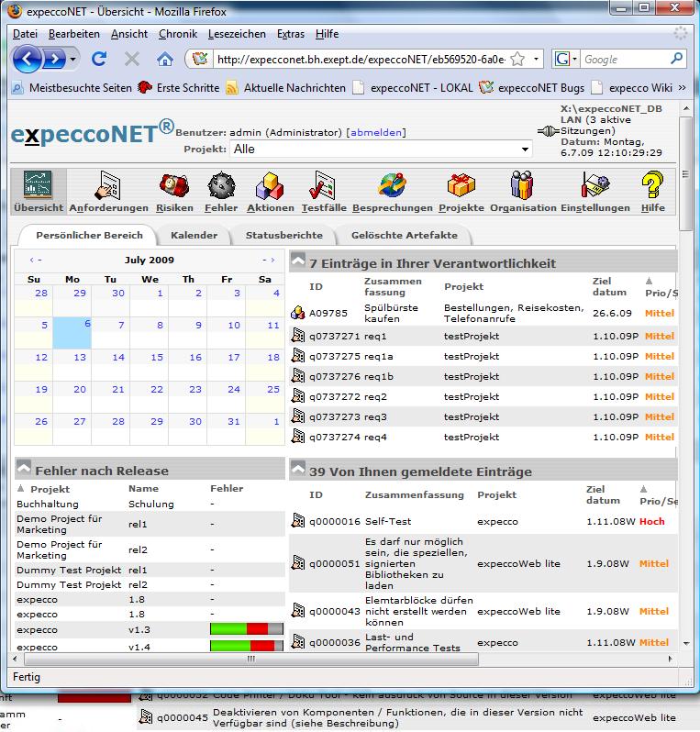Collapse the 7 Einträge in Ihrer Verantwortlichkeit panel
700x732 pixels.
point(298,262)
